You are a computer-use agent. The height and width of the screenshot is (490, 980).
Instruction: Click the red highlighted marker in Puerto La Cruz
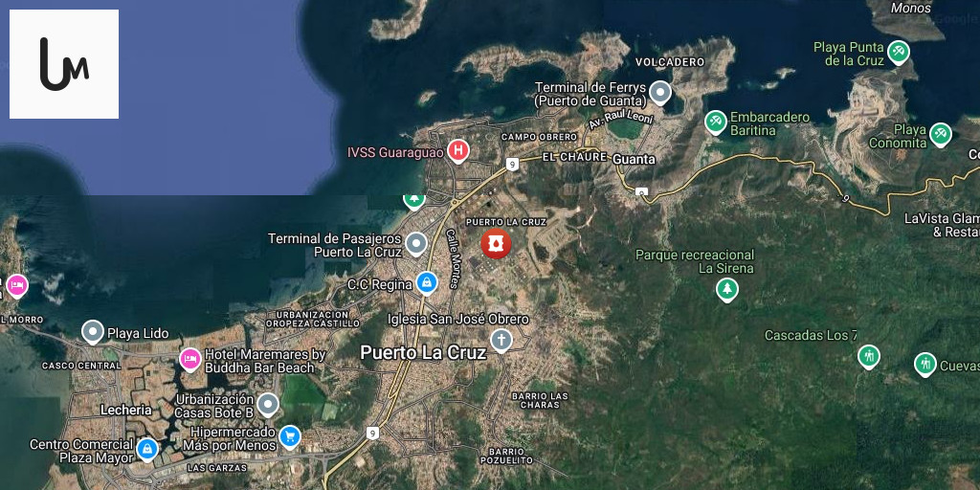496,244
